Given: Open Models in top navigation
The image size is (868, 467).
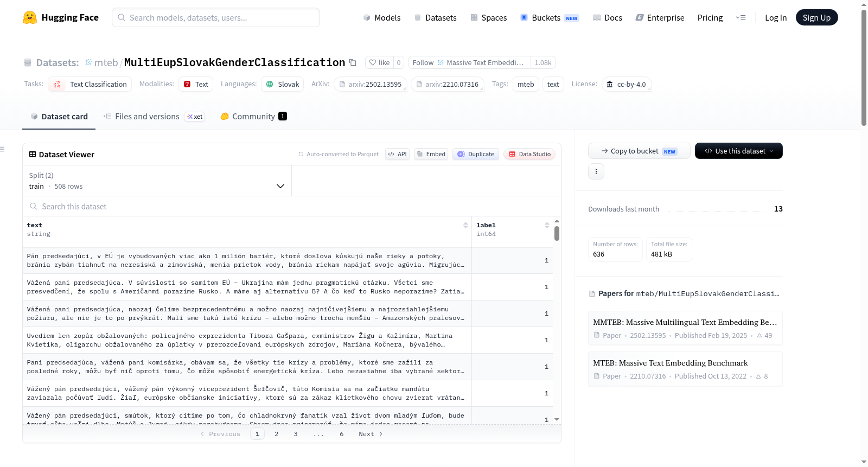Looking at the screenshot, I should point(382,17).
